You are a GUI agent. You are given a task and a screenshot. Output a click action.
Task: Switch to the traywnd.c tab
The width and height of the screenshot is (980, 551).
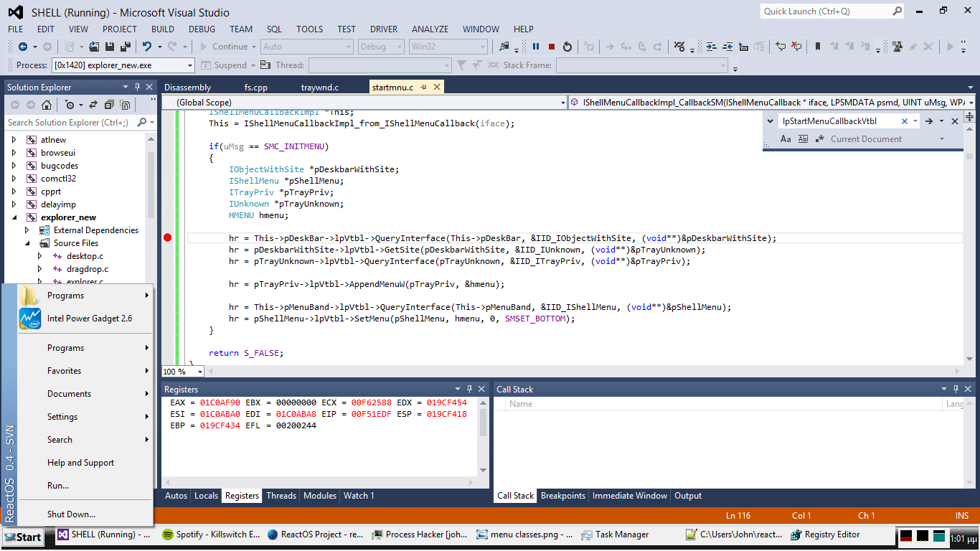(x=319, y=88)
